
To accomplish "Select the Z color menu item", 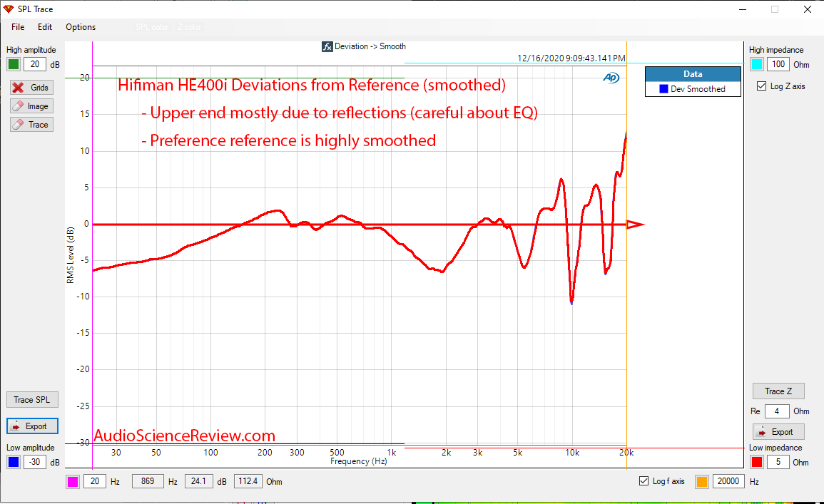I will (189, 27).
